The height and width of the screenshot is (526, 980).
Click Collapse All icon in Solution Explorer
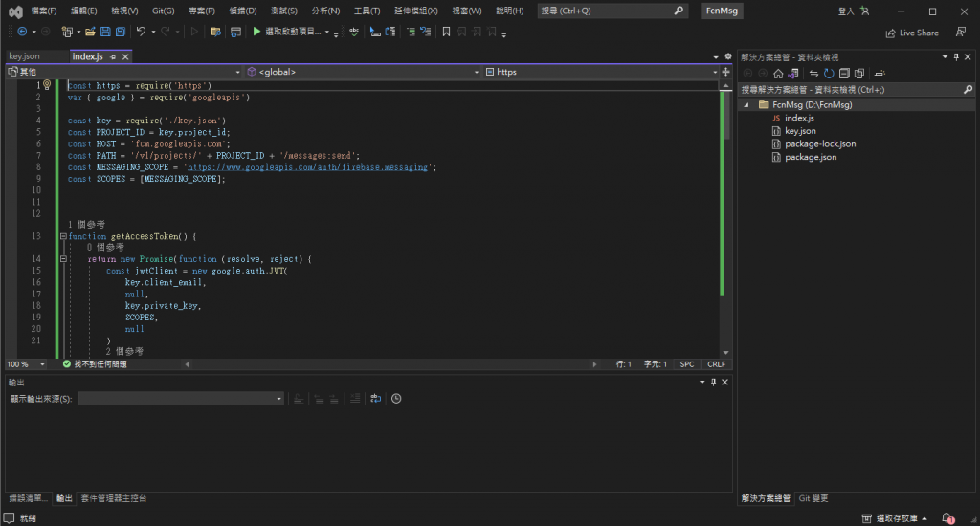coord(844,73)
